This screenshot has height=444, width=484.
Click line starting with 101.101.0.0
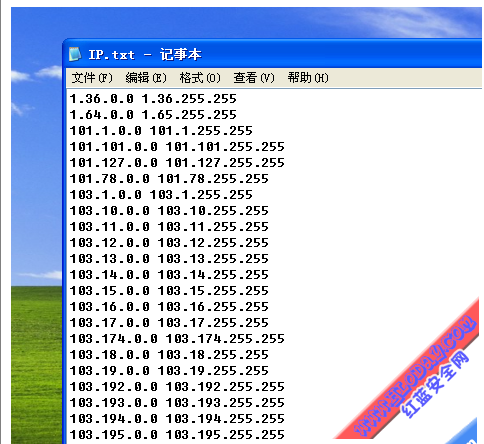point(177,147)
